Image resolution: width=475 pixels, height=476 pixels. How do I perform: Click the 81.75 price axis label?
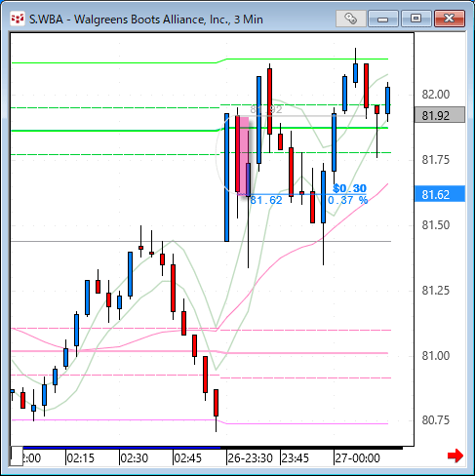coord(436,160)
